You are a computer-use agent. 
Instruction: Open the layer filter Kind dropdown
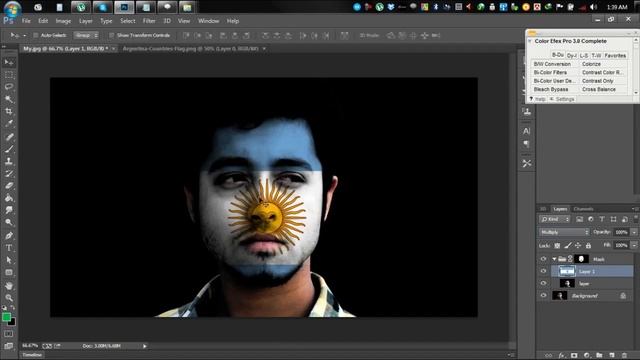tap(554, 220)
